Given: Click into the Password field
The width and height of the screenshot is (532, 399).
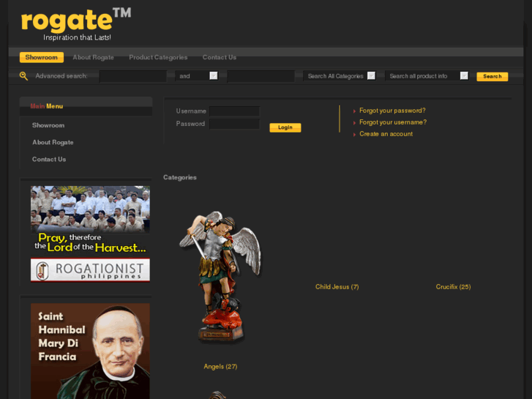Looking at the screenshot, I should point(234,124).
